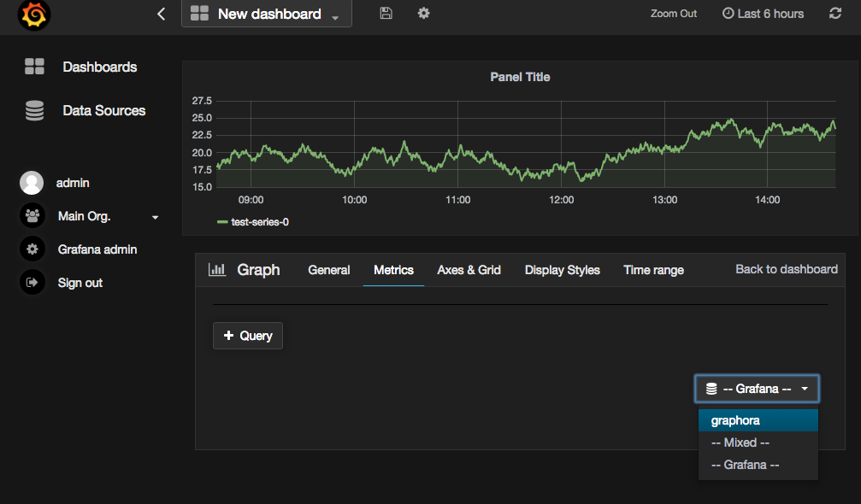Viewport: 861px width, 504px height.
Task: Click the dashboard grid icon beside New dashboard
Action: coord(199,13)
